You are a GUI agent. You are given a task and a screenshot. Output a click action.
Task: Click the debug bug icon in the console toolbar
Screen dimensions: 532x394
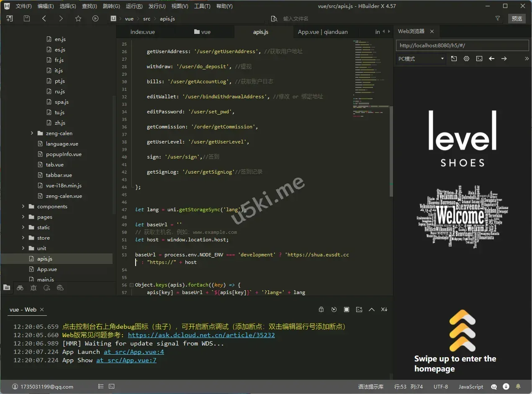321,310
